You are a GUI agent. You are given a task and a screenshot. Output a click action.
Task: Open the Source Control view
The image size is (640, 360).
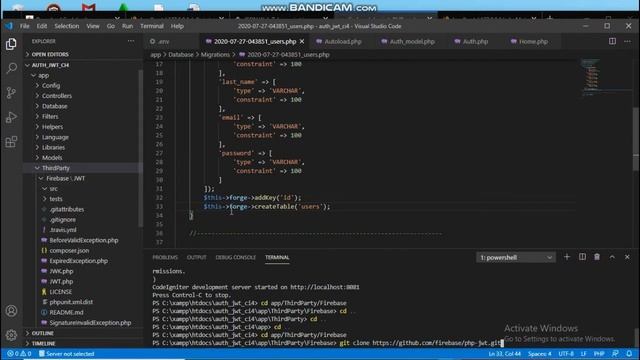click(x=11, y=93)
